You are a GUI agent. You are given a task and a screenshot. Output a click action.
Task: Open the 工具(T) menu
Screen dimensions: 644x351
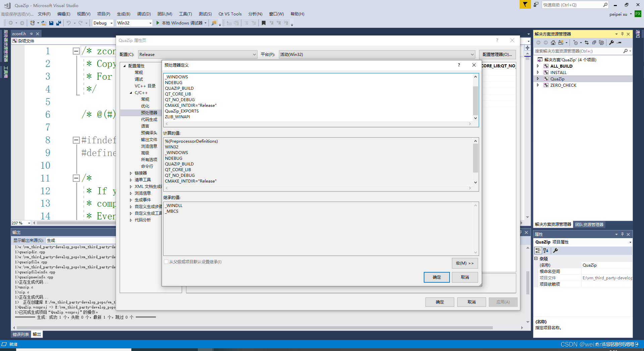coord(185,14)
